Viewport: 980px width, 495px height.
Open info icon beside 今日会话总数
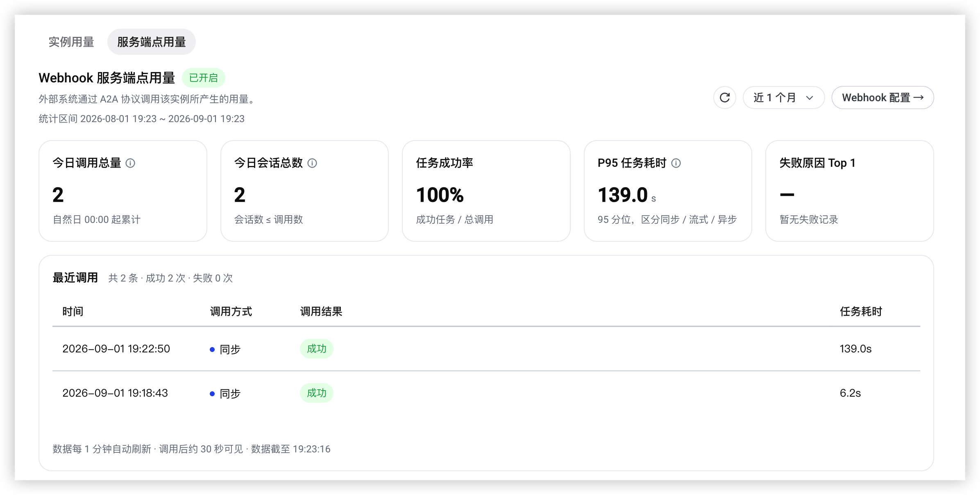pyautogui.click(x=312, y=163)
